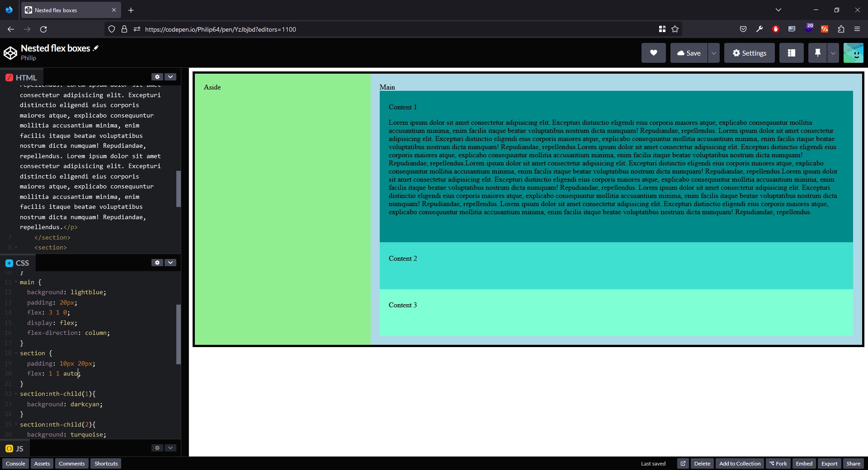
Task: Select the CSS editor tab
Action: click(x=18, y=263)
